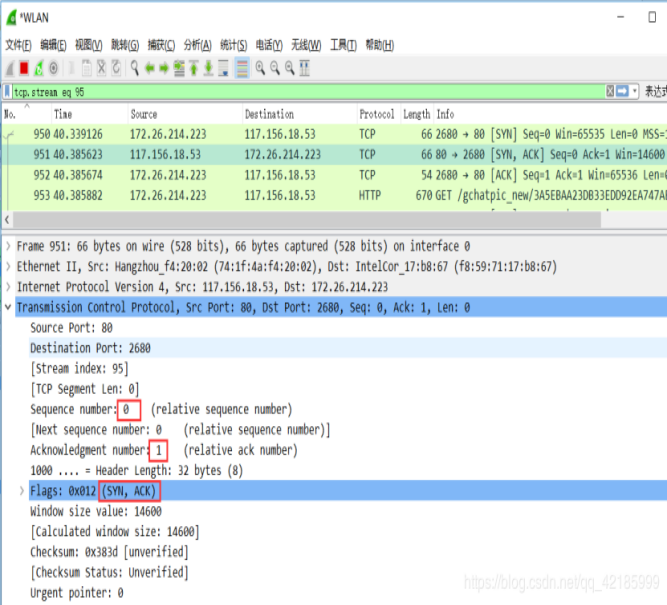Open the 分析(A) menu
The image size is (667, 605).
pos(197,45)
